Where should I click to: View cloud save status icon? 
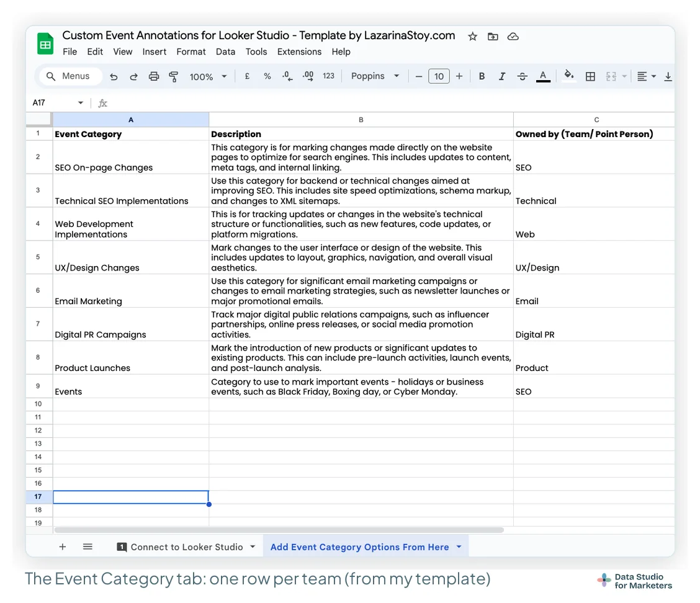pos(513,37)
